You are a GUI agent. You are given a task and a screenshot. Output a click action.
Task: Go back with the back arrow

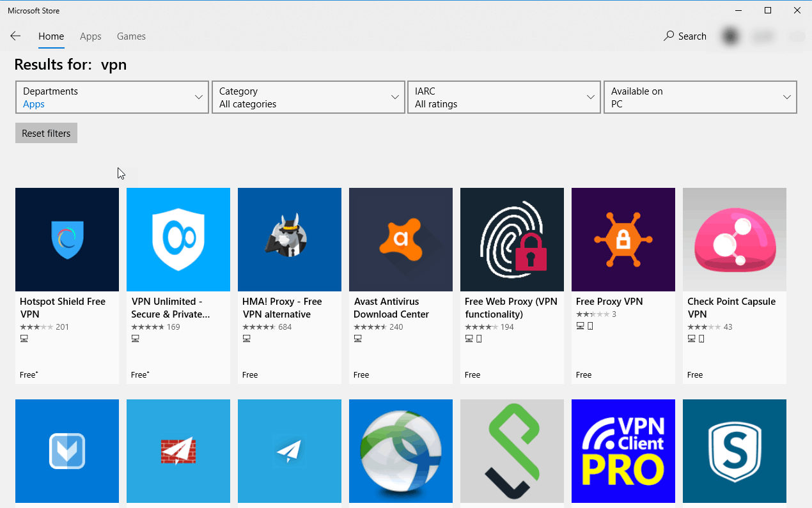(x=15, y=36)
